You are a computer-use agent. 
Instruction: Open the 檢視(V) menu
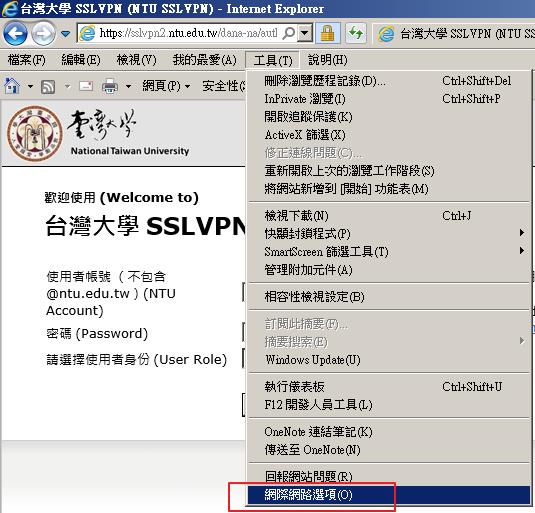[x=136, y=60]
